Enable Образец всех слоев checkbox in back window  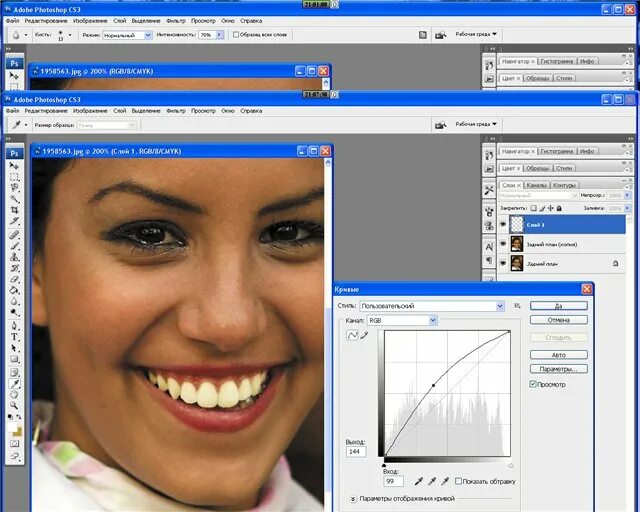[236, 35]
